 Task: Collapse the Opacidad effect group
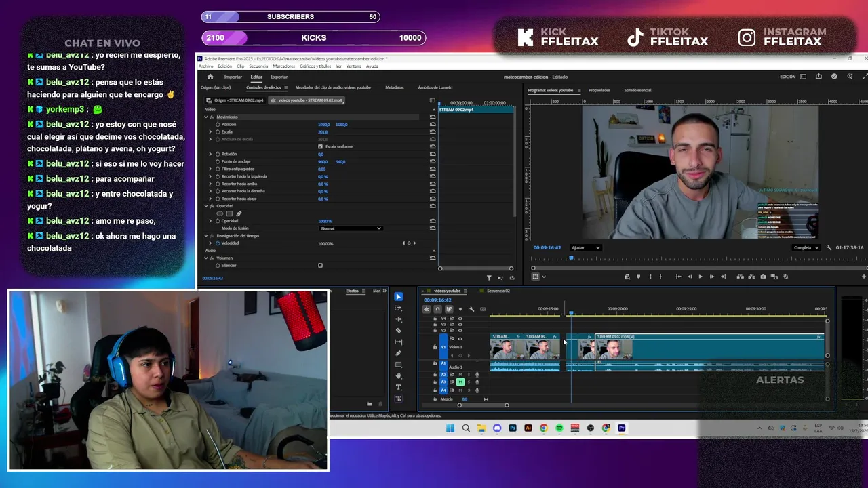click(x=206, y=206)
